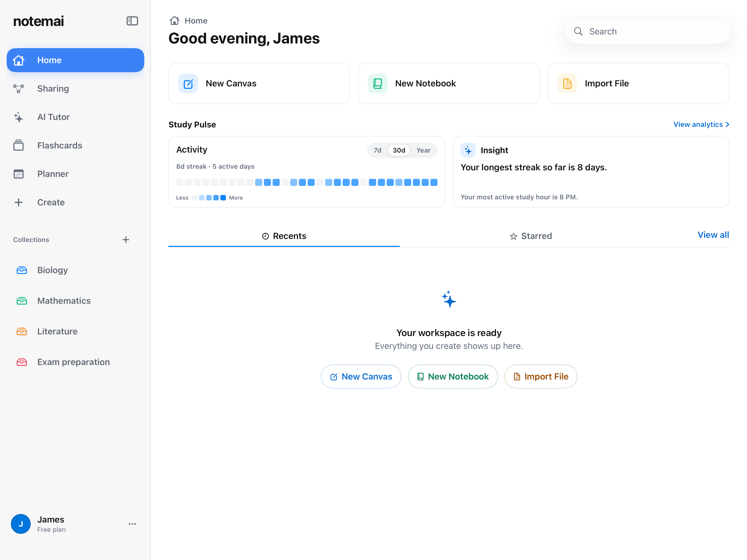Viewport: 747px width, 560px height.
Task: Click New Notebook button in empty workspace
Action: (453, 377)
